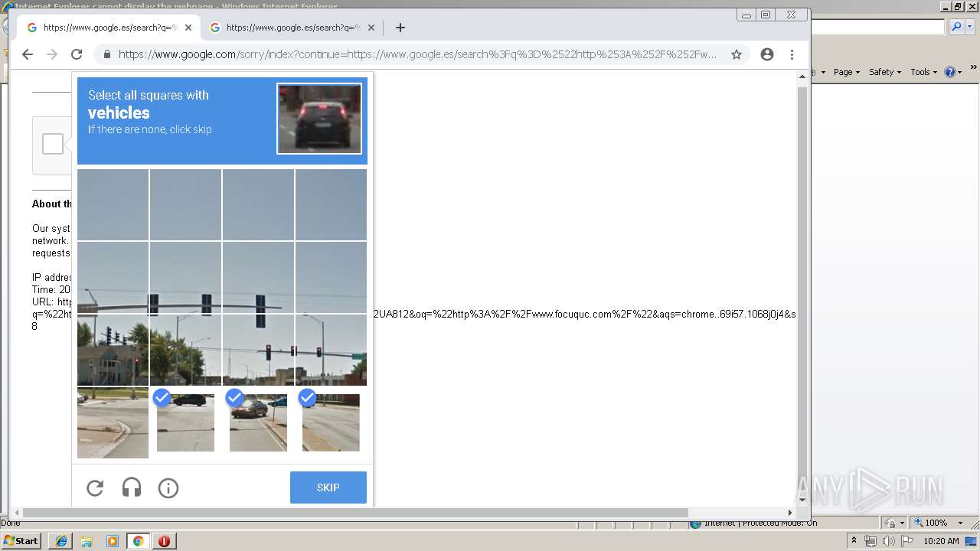980x551 pixels.
Task: Close the second google.es search tab
Action: point(371,28)
